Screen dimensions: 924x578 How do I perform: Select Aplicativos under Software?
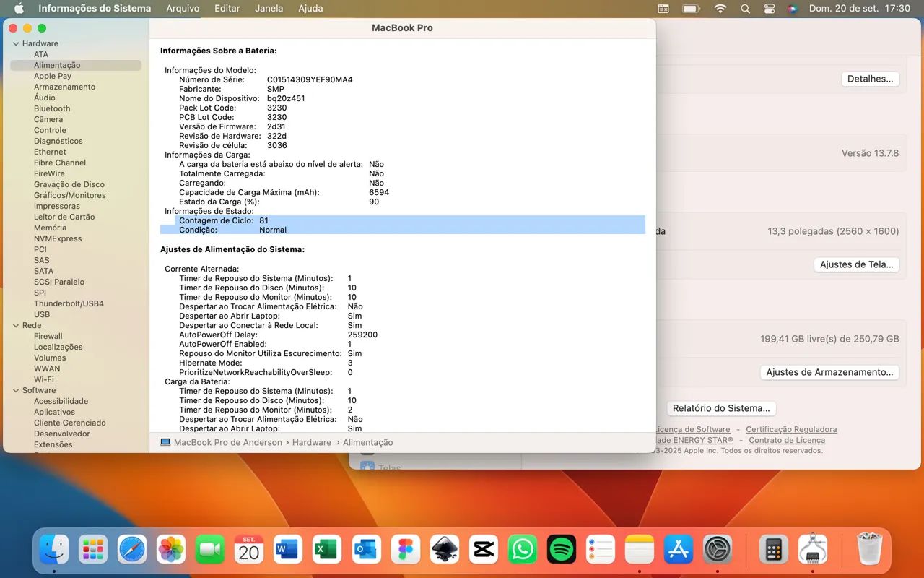click(x=54, y=412)
